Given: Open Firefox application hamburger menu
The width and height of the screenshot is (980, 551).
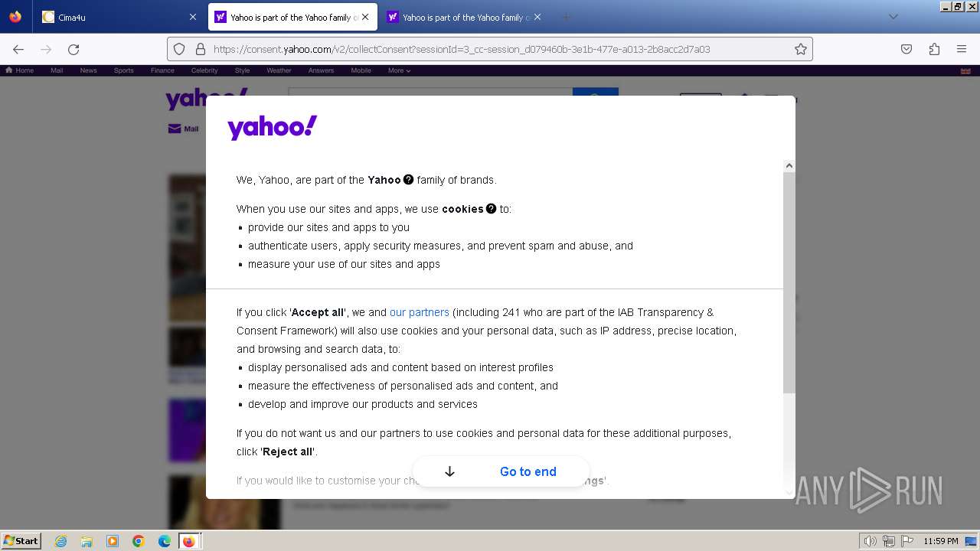Looking at the screenshot, I should [x=962, y=49].
